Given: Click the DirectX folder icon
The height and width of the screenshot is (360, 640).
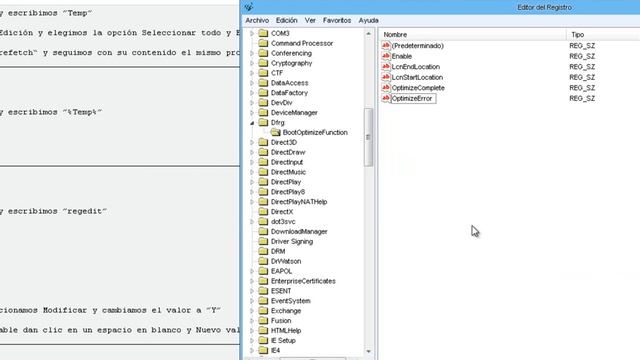Looking at the screenshot, I should coord(263,211).
